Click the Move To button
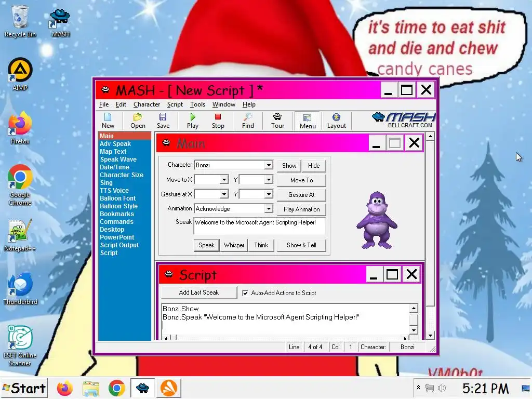Screen dimensions: 532x399 [x=302, y=180]
